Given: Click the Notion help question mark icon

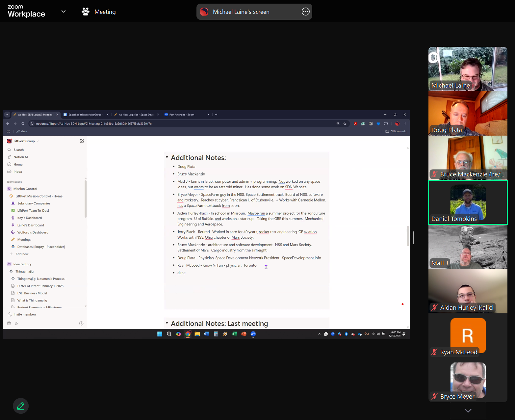Looking at the screenshot, I should click(x=81, y=324).
